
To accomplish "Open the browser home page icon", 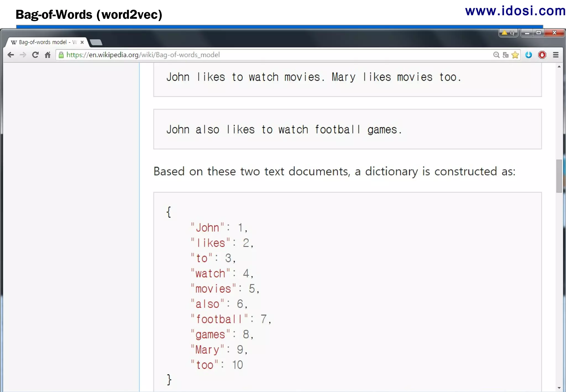I will click(x=48, y=55).
